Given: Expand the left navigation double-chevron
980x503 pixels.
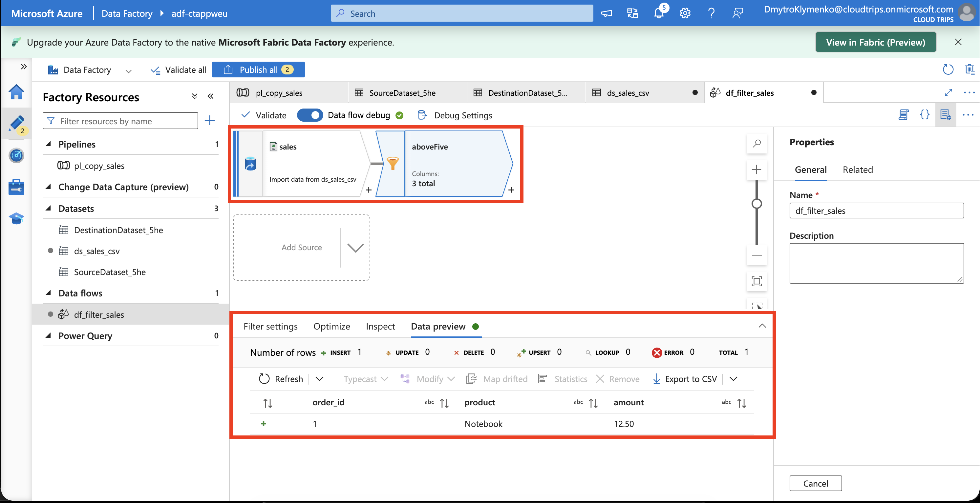Looking at the screenshot, I should click(x=24, y=67).
